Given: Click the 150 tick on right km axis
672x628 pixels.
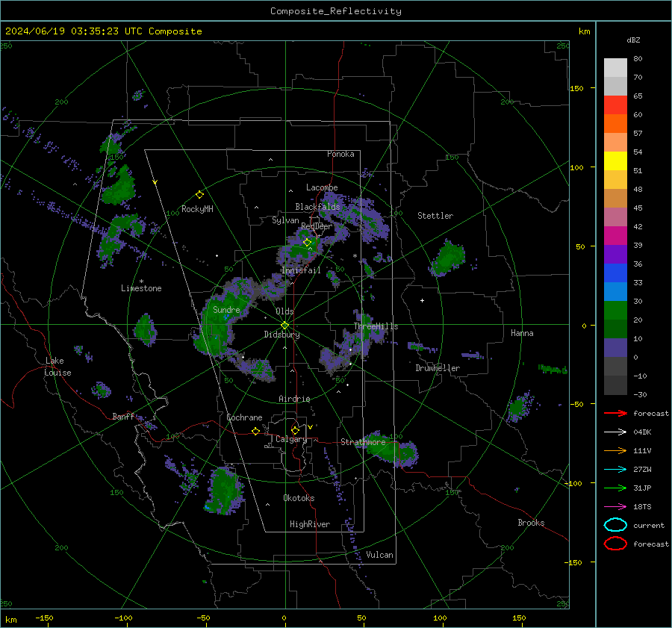Looking at the screenshot, I should coord(577,88).
